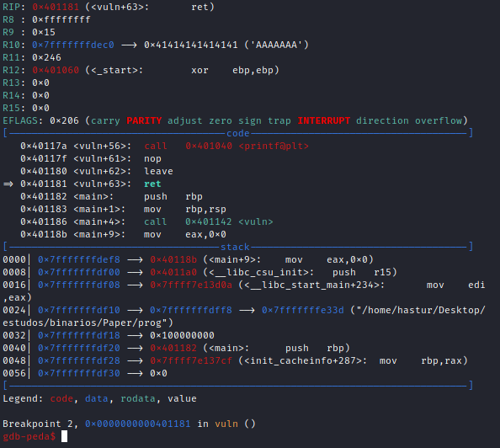Click address 0x7fffffffe33d program path

pos(303,310)
